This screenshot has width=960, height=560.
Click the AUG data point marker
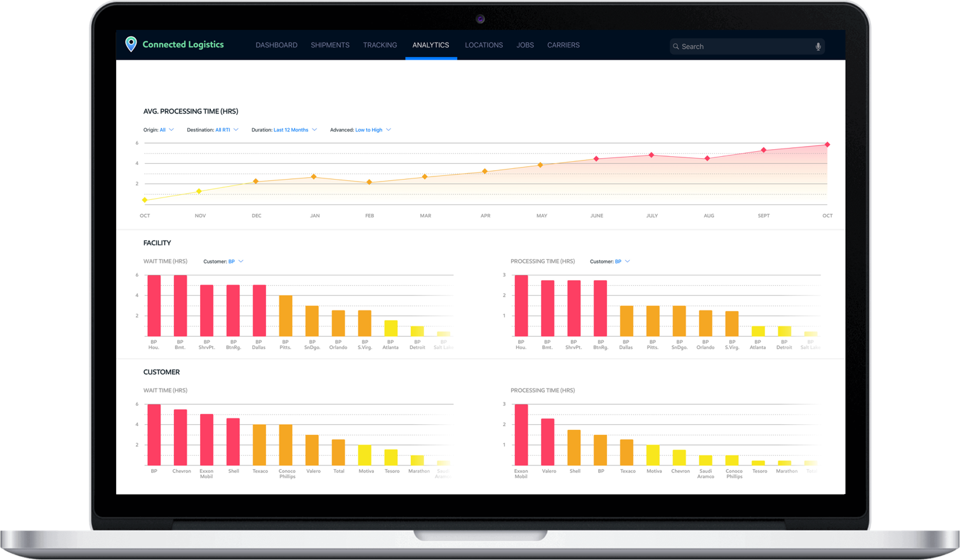click(x=707, y=158)
